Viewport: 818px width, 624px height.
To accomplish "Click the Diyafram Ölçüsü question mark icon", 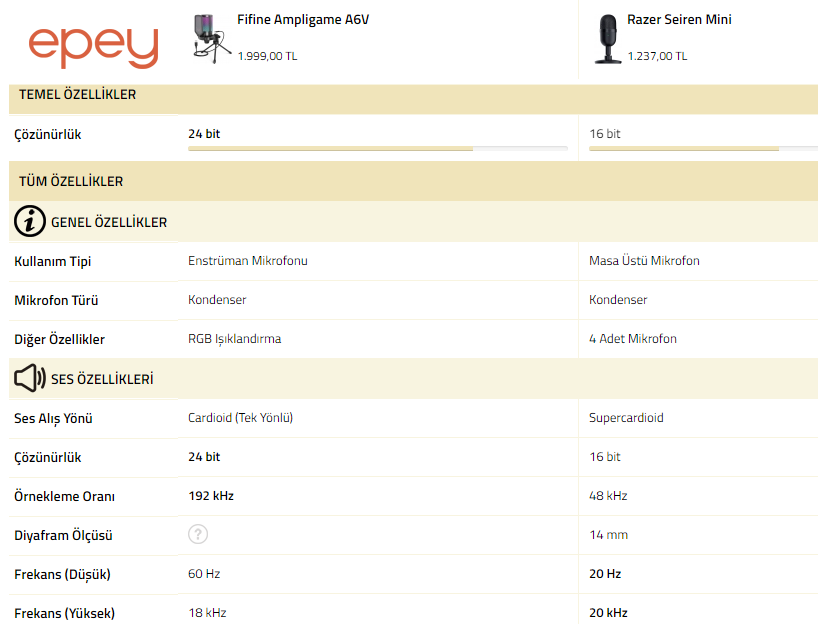I will click(198, 534).
